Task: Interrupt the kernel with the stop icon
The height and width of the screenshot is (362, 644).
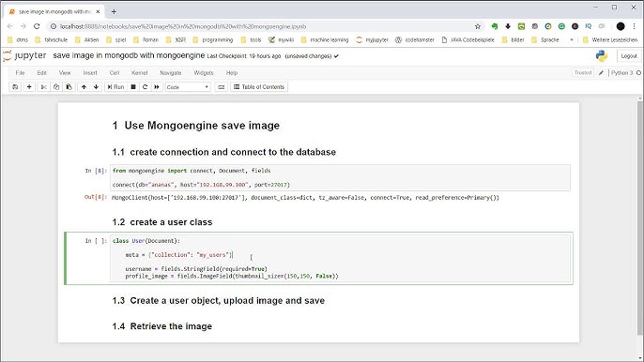Action: (x=133, y=87)
